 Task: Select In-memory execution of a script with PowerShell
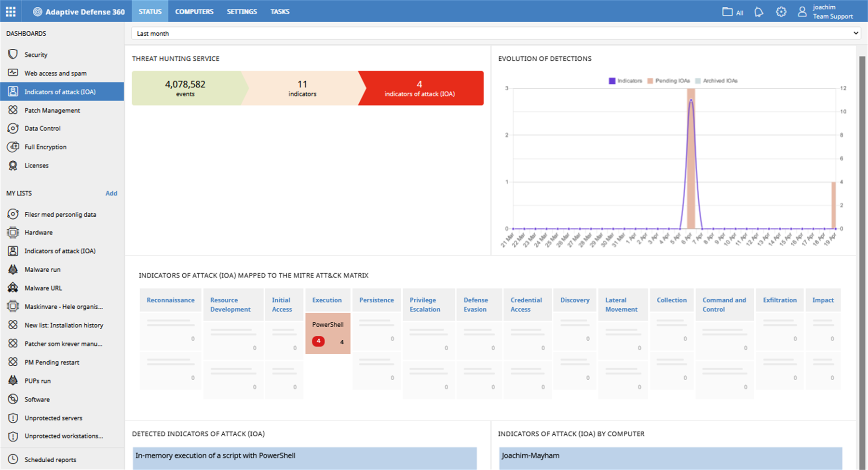(x=305, y=458)
